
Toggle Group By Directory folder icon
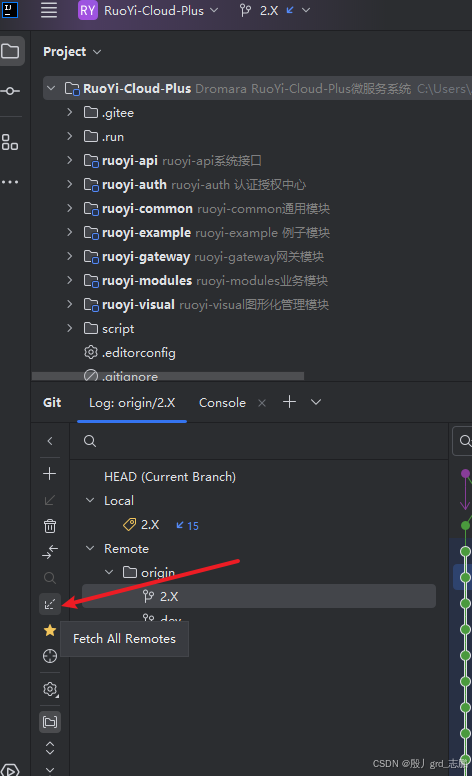[50, 722]
